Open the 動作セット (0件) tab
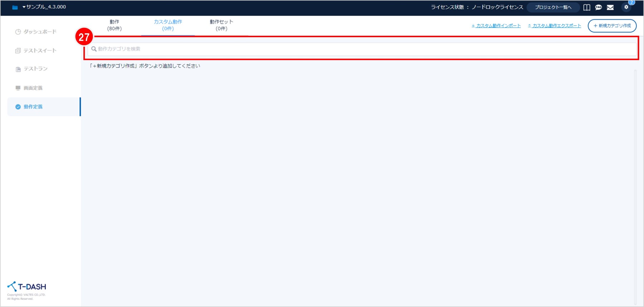This screenshot has height=307, width=644. pos(221,25)
